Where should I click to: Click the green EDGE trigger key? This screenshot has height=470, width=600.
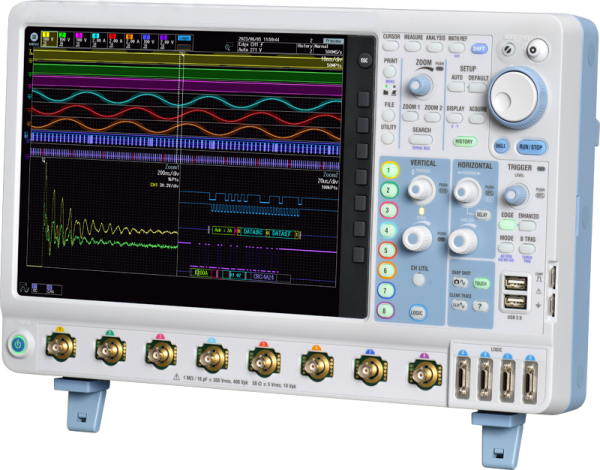(x=507, y=225)
